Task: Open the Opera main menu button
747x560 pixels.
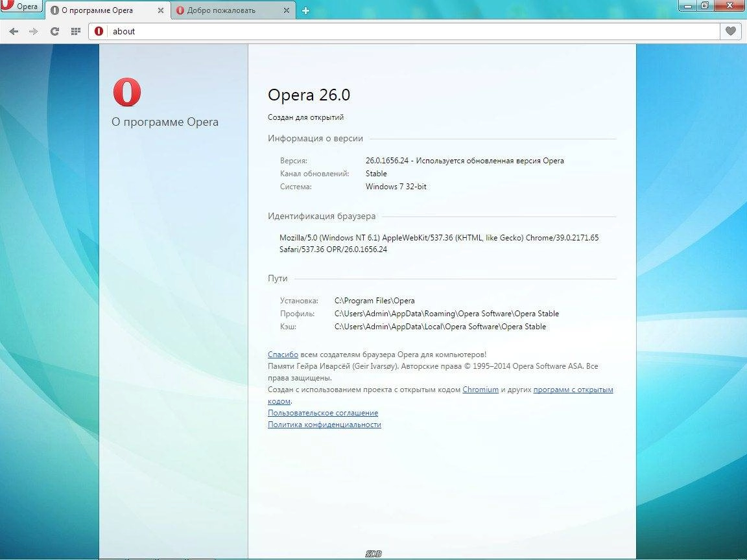Action: [x=21, y=6]
